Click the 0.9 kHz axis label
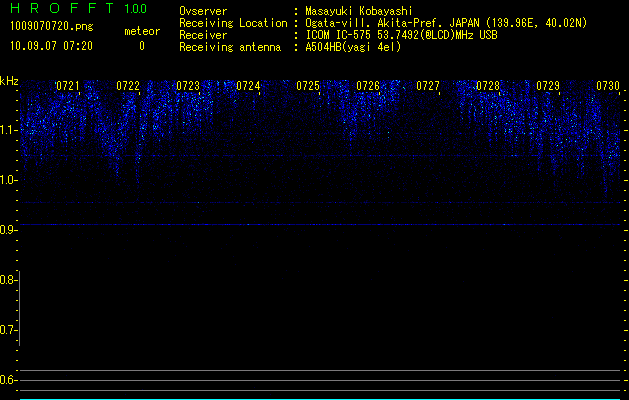Viewport: 629px width, 400px height. (8, 230)
